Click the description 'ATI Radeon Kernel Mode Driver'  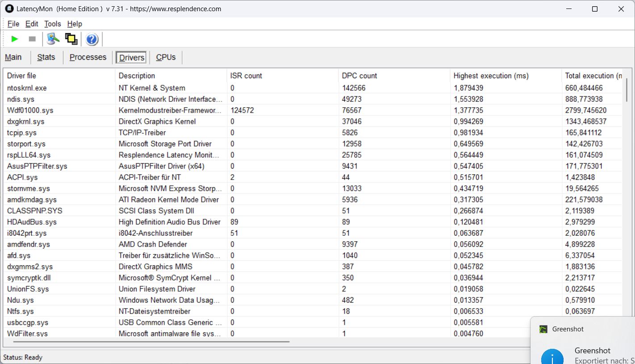click(x=169, y=200)
